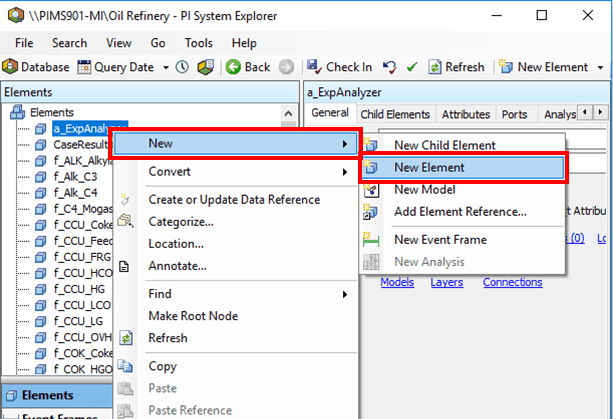Image resolution: width=613 pixels, height=419 pixels.
Task: Click the Refresh toolbar icon
Action: pyautogui.click(x=435, y=67)
